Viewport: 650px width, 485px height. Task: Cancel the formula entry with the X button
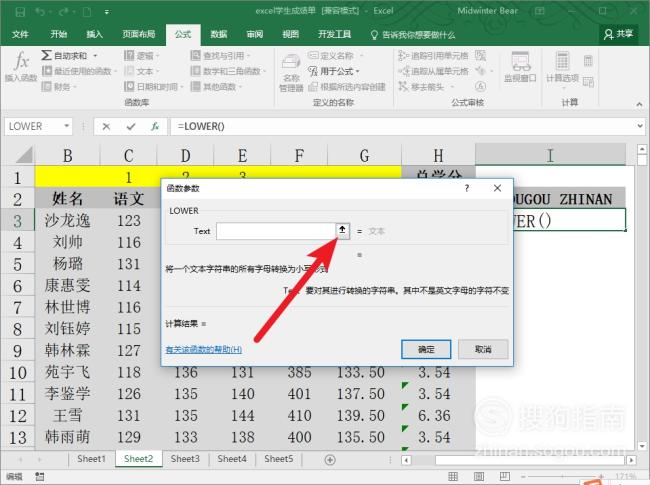click(x=106, y=126)
